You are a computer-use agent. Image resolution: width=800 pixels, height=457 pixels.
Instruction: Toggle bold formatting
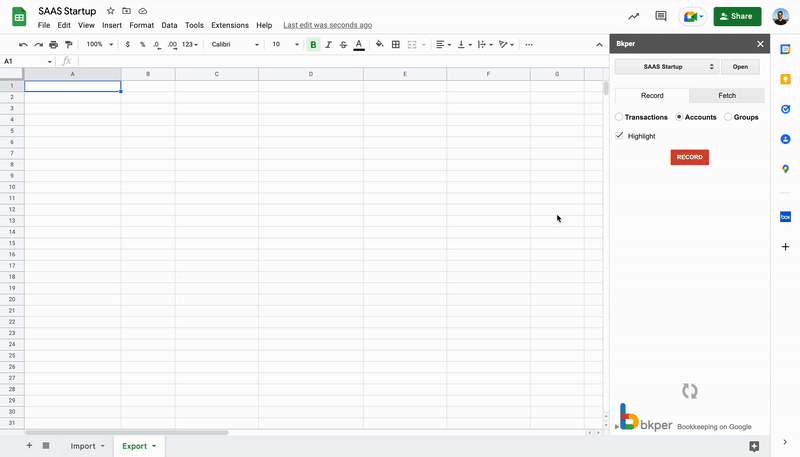point(313,45)
